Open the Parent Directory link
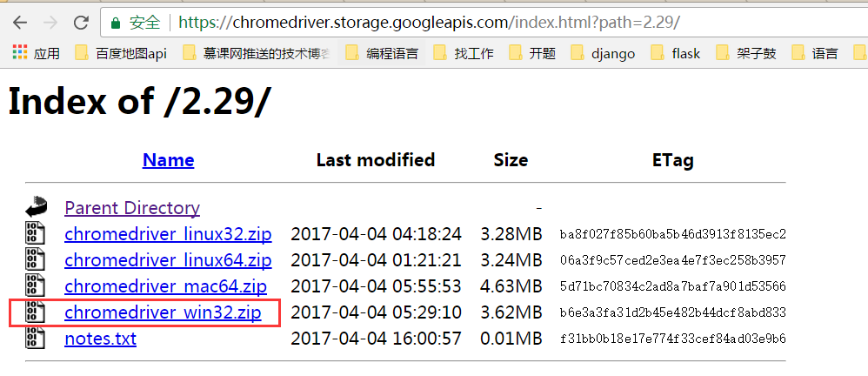The height and width of the screenshot is (376, 868). (x=132, y=208)
